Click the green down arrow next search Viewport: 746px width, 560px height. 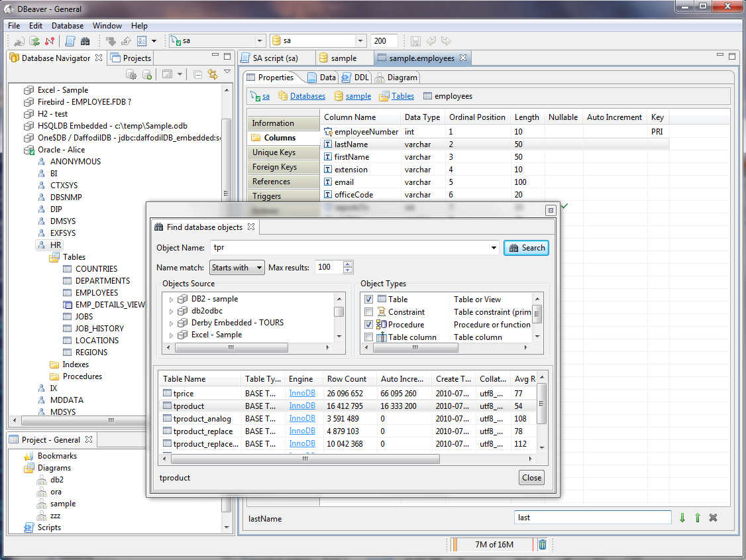point(682,518)
